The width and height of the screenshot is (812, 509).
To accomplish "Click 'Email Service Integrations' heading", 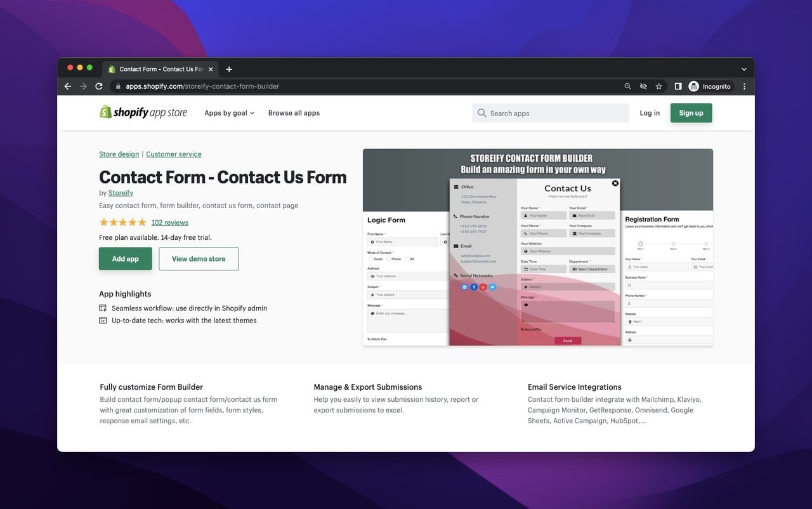I will (x=575, y=387).
